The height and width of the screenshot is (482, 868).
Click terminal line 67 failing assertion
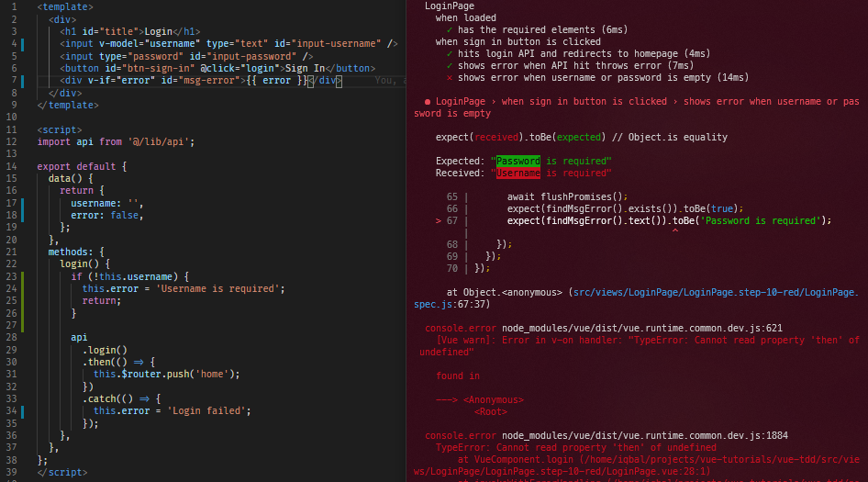[669, 221]
